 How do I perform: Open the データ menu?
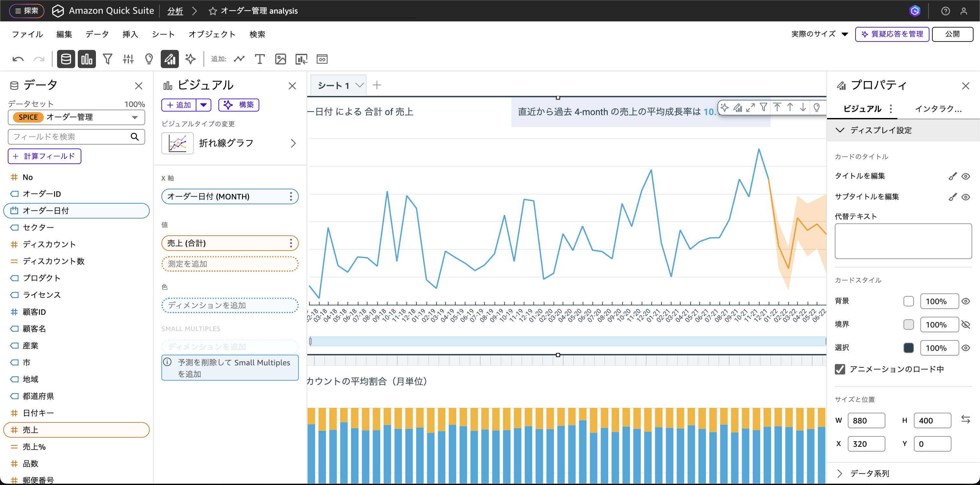[97, 34]
